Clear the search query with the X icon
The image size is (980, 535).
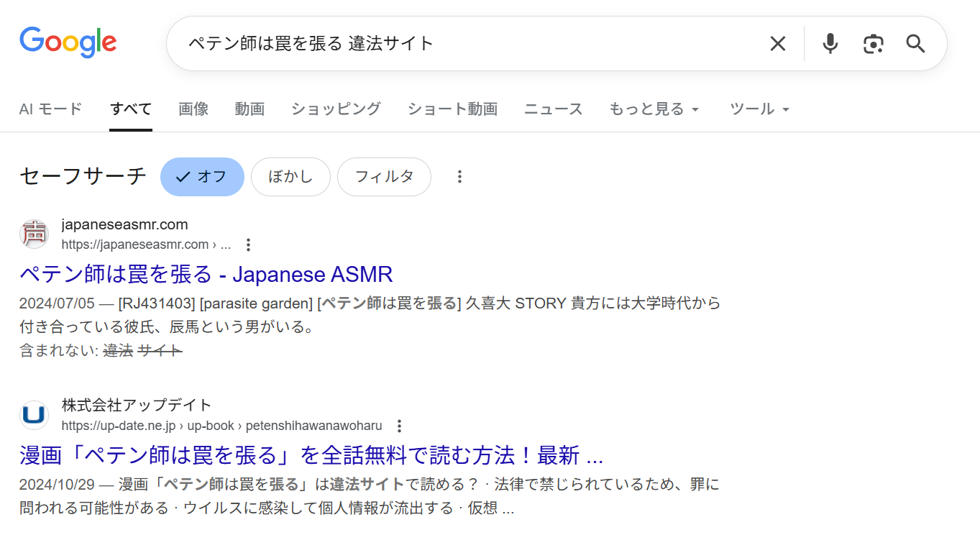pos(777,44)
